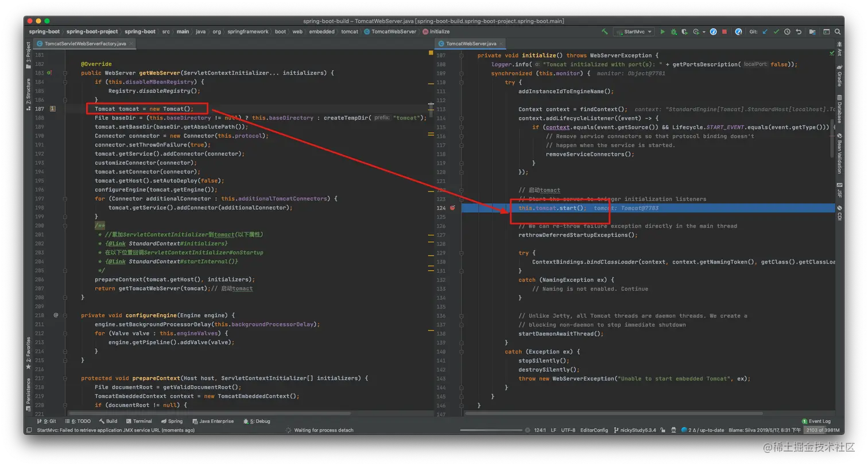Image resolution: width=868 pixels, height=466 pixels.
Task: Click the bookmark gutter mark at line 187
Action: (53, 109)
